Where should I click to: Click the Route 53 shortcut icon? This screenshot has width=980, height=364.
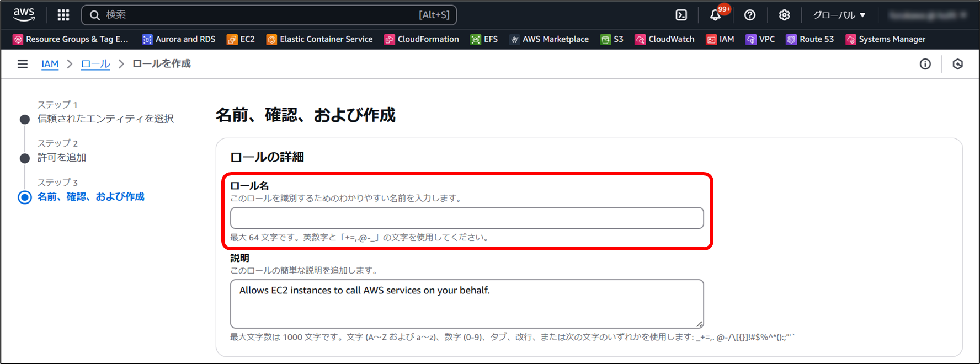point(791,39)
